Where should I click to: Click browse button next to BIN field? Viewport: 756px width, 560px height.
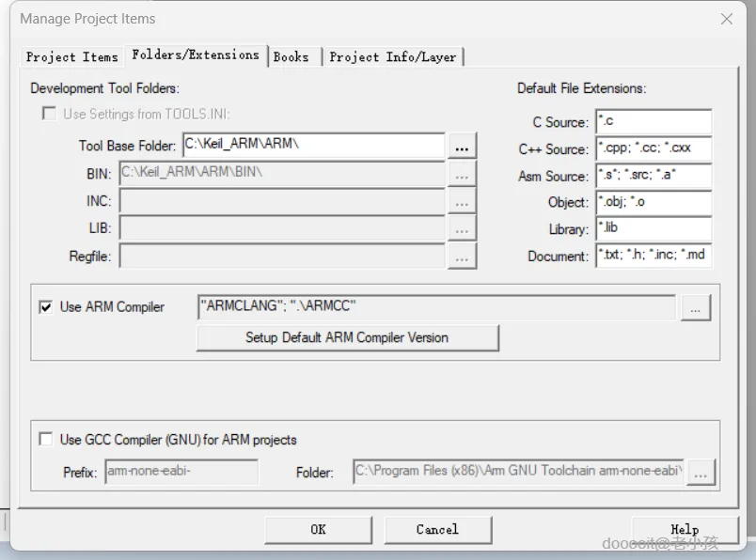point(462,174)
